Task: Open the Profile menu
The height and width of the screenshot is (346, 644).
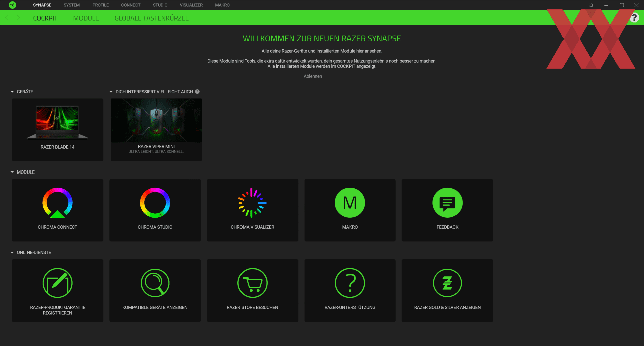Action: [x=101, y=5]
